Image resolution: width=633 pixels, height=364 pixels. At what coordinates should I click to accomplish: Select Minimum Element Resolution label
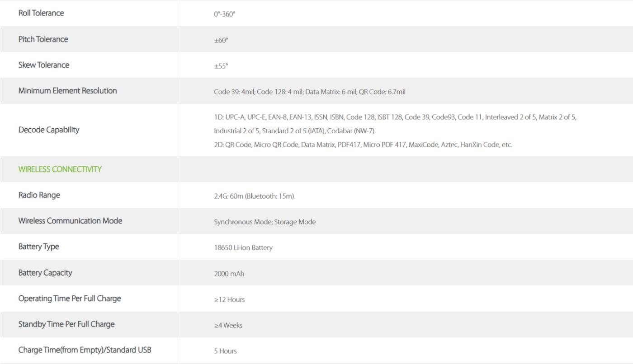coord(68,90)
